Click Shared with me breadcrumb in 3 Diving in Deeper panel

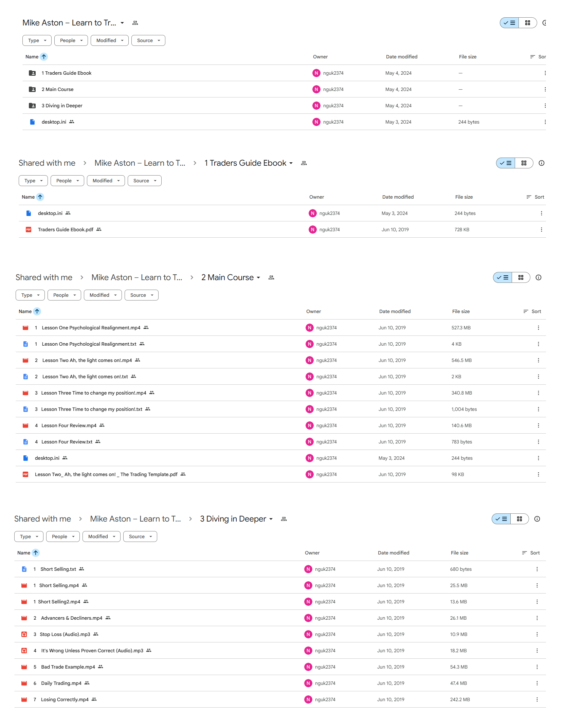click(x=42, y=519)
